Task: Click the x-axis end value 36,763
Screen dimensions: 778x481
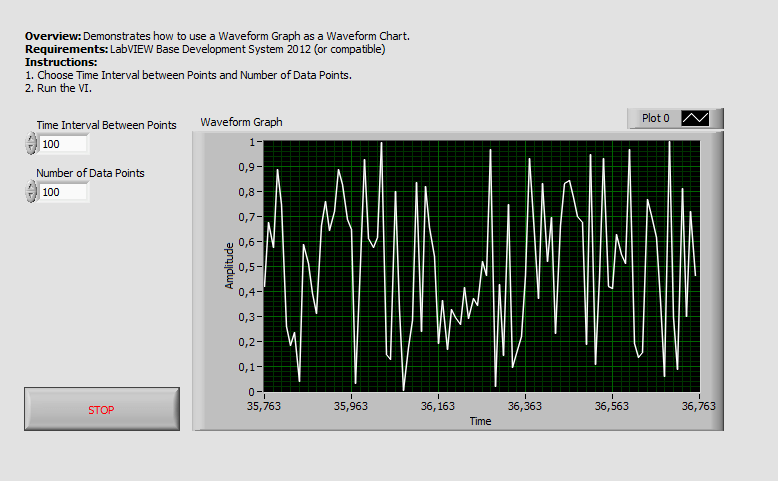Action: point(699,406)
